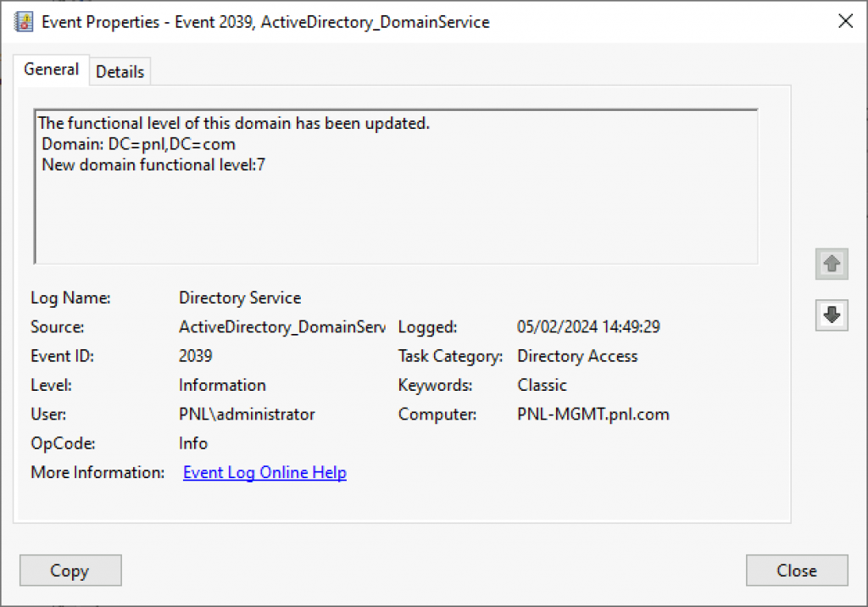The height and width of the screenshot is (607, 868).
Task: Click the Classic keywords value
Action: click(542, 385)
